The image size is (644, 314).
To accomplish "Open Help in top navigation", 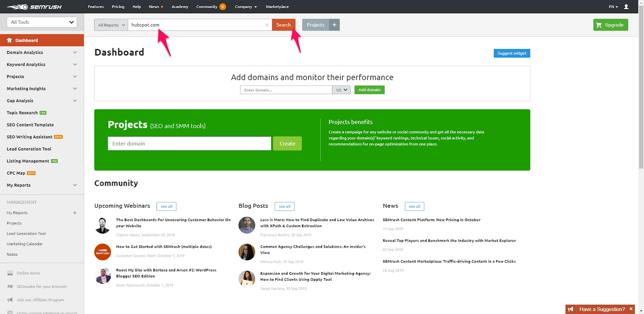I will click(137, 7).
